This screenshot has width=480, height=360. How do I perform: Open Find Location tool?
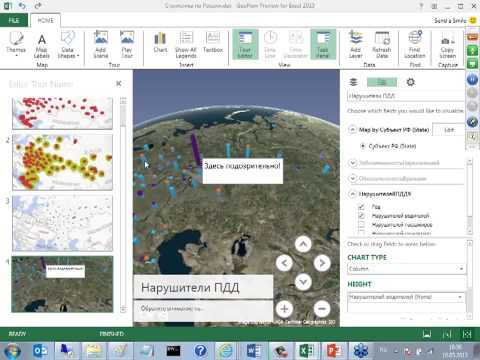(x=415, y=45)
